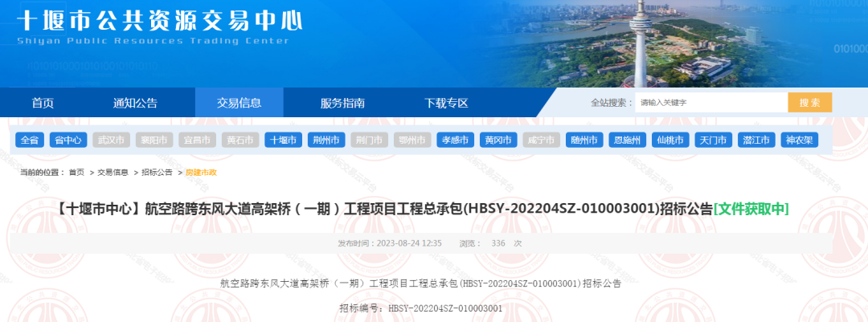The image size is (868, 322).
Task: Select the 交易信息 navigation tab
Action: (240, 103)
